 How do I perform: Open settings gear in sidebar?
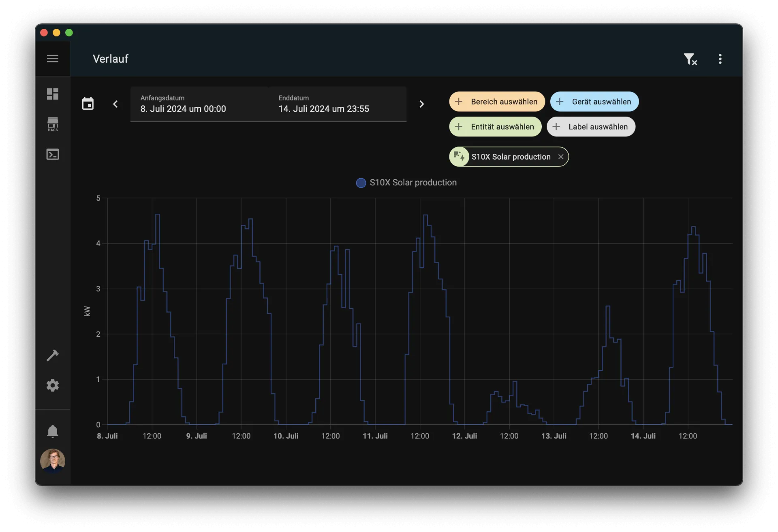pos(53,385)
